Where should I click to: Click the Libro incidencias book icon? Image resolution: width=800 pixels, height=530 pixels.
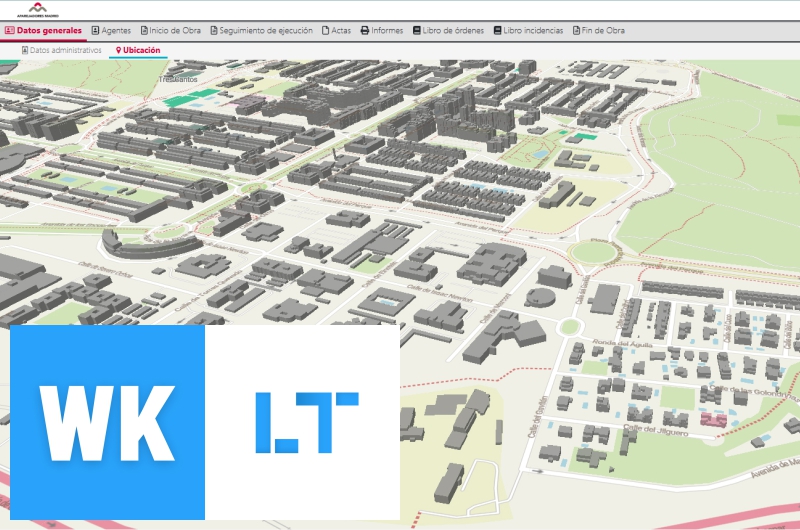[x=497, y=31]
